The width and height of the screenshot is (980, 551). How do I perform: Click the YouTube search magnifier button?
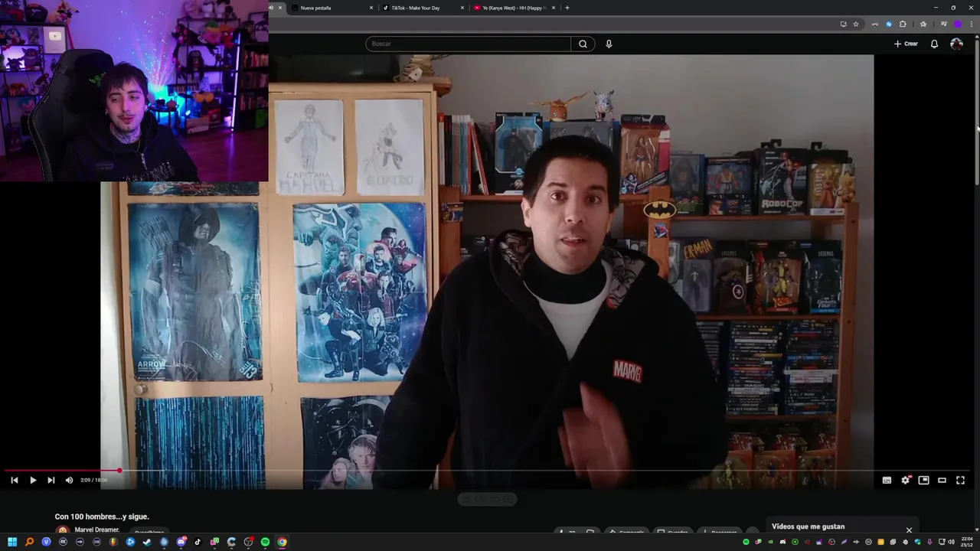coord(583,44)
